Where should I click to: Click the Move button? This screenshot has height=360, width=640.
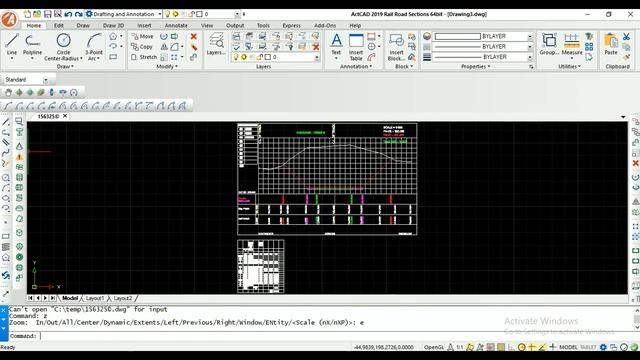tap(142, 36)
